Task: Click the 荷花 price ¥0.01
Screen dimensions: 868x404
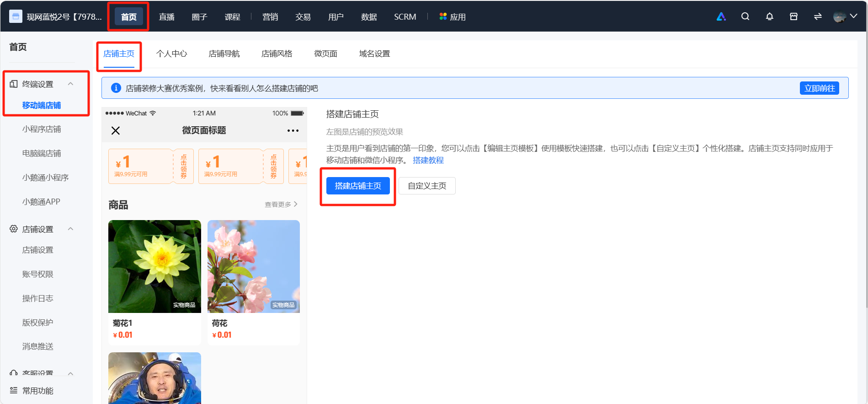Action: tap(222, 335)
